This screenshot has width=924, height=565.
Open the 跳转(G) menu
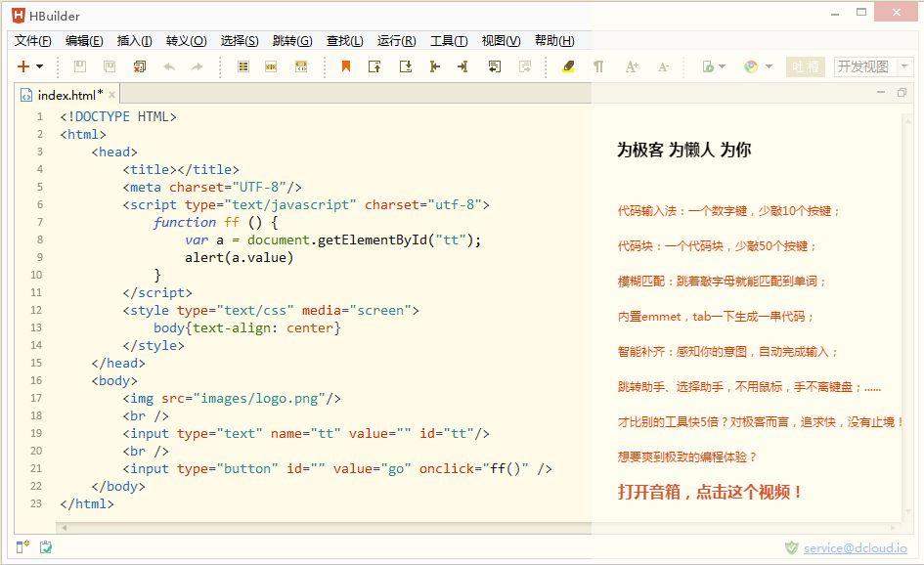click(x=292, y=41)
